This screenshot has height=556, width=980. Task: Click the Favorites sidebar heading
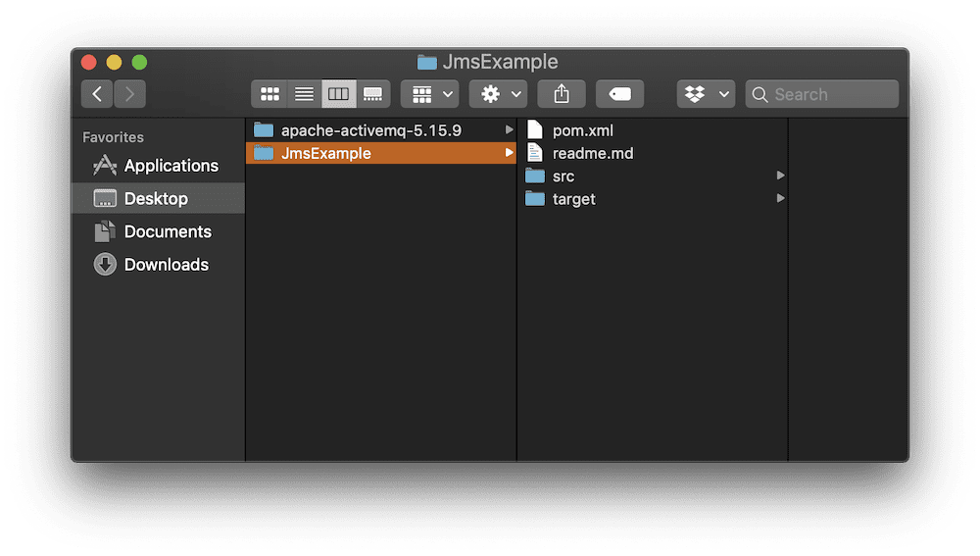pos(113,137)
